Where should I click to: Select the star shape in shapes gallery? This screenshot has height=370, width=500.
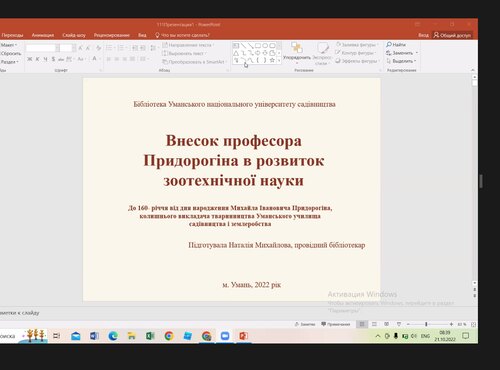pos(272,60)
